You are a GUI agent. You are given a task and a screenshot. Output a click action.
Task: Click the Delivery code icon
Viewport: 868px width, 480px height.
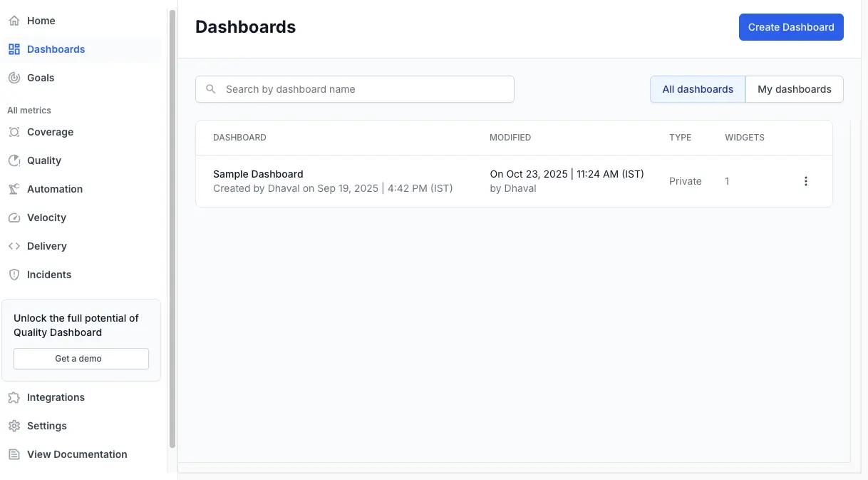point(12,246)
